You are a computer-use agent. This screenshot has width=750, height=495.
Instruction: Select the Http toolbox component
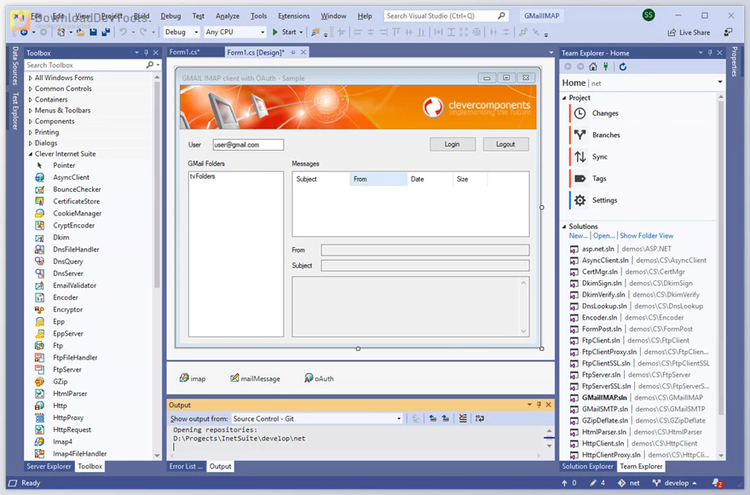(60, 405)
